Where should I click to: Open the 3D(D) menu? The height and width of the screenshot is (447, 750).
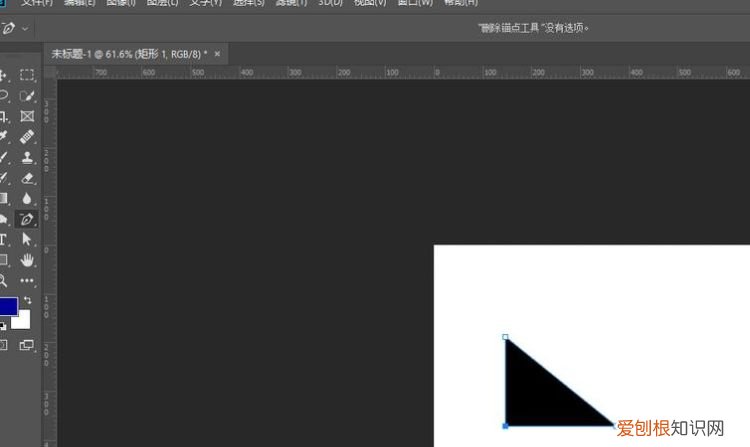(x=331, y=3)
